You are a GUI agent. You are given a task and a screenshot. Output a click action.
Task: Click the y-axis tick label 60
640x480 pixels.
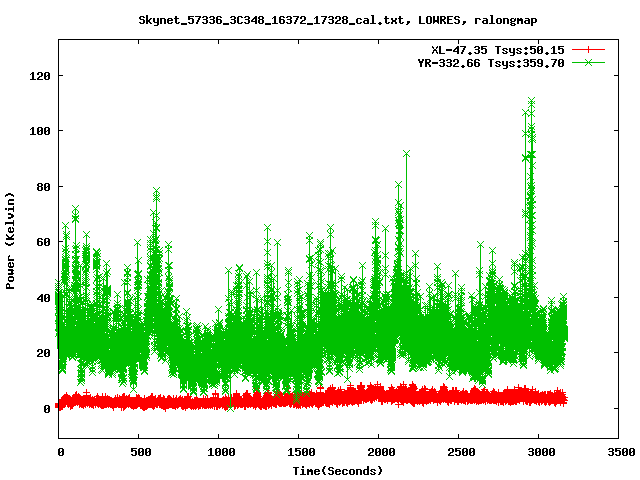tap(44, 242)
